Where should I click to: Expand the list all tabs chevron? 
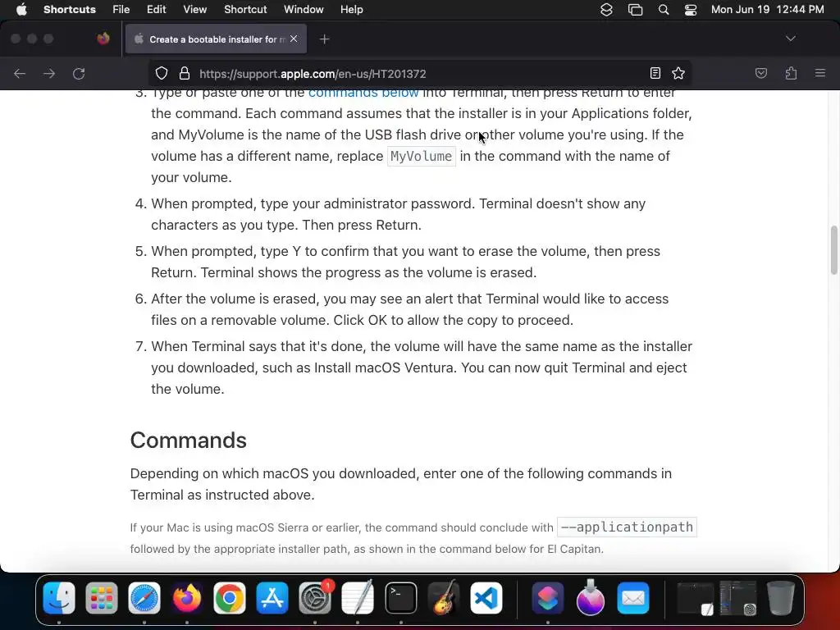pos(790,39)
